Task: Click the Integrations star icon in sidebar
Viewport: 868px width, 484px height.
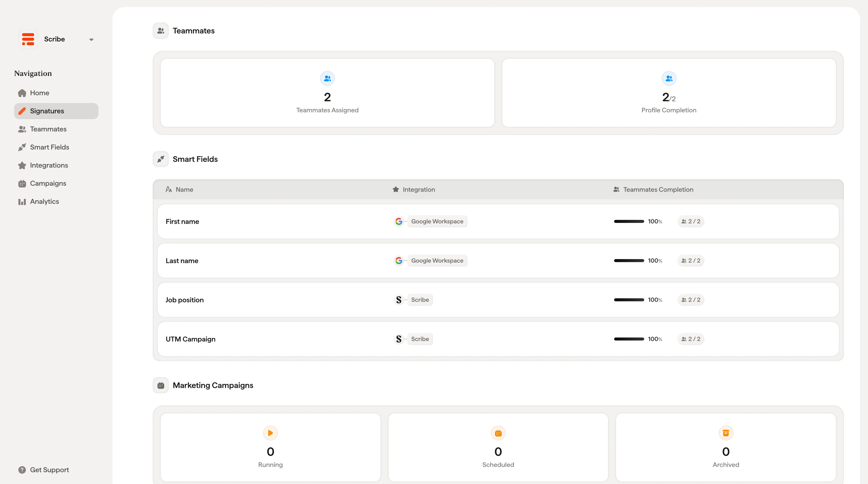Action: [x=22, y=166]
